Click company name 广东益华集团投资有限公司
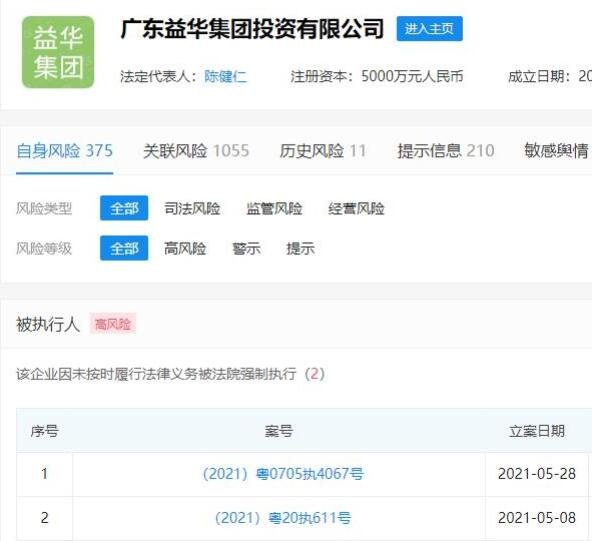 pyautogui.click(x=252, y=29)
